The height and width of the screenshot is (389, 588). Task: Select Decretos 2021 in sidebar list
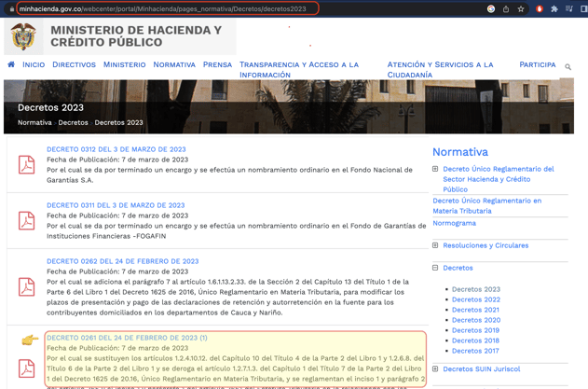[475, 310]
